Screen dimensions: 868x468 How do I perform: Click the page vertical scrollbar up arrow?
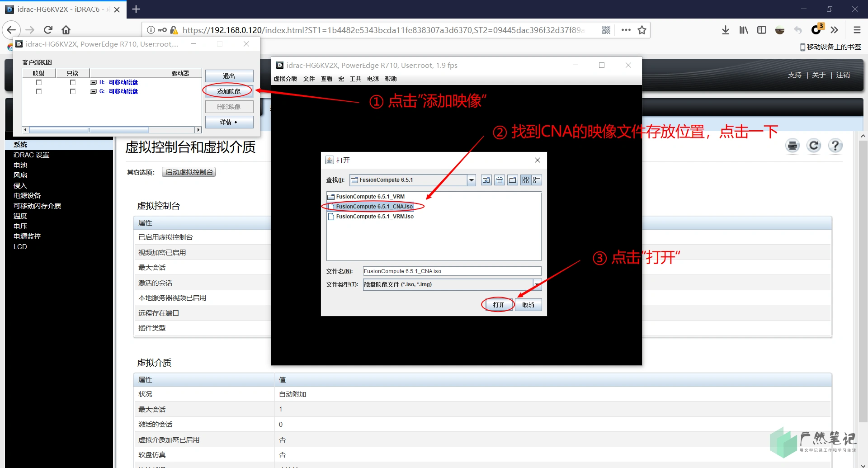pyautogui.click(x=863, y=136)
